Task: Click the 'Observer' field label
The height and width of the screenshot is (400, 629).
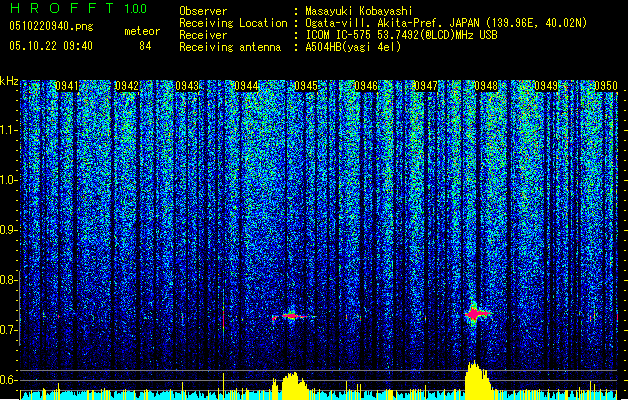Action: tap(203, 11)
